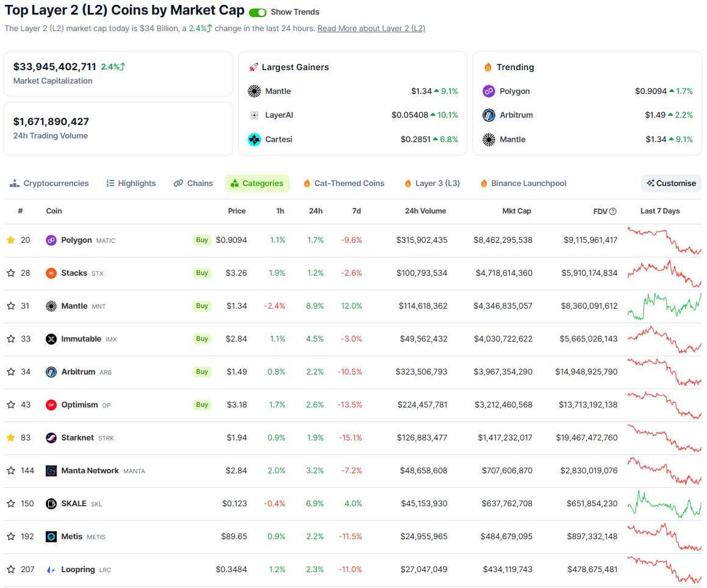Open the Cat-Themed Coins tab

click(x=344, y=183)
